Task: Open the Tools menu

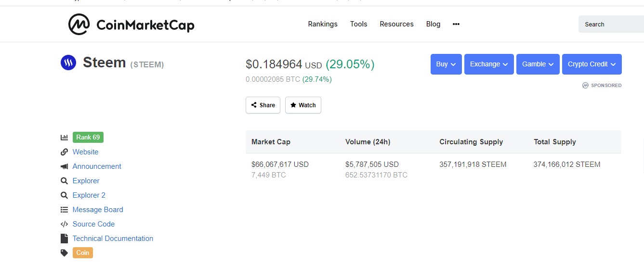Action: 359,24
